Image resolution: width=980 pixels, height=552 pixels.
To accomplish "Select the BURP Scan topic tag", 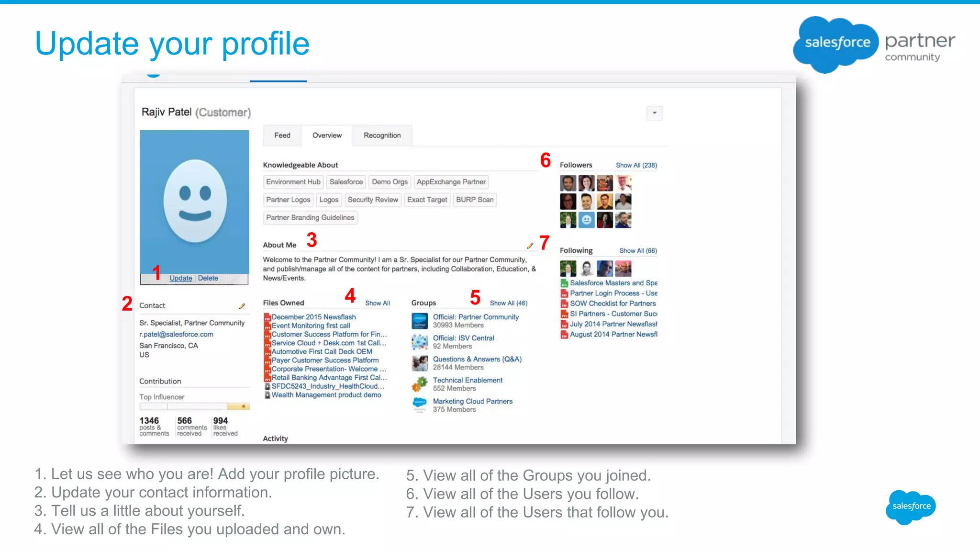I will (x=475, y=200).
